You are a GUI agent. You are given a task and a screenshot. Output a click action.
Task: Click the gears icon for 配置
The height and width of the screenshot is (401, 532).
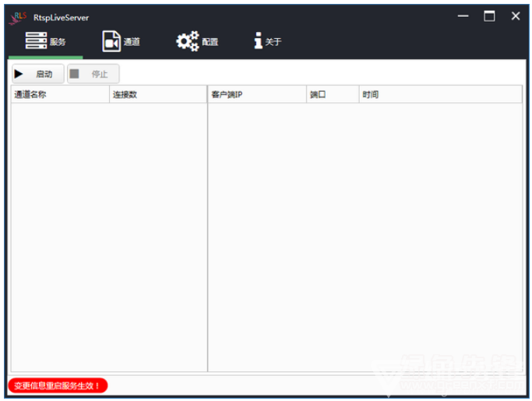click(x=188, y=41)
